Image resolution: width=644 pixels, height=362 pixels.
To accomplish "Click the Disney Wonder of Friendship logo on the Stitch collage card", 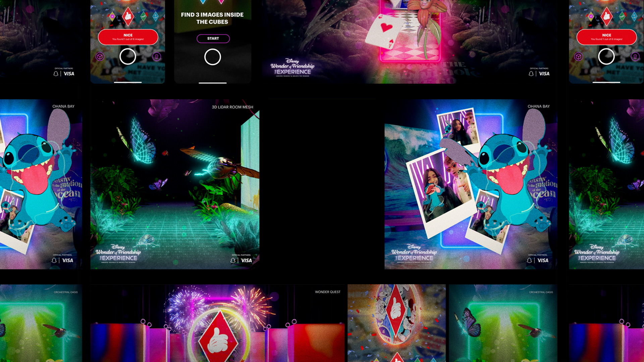I will [x=414, y=254].
